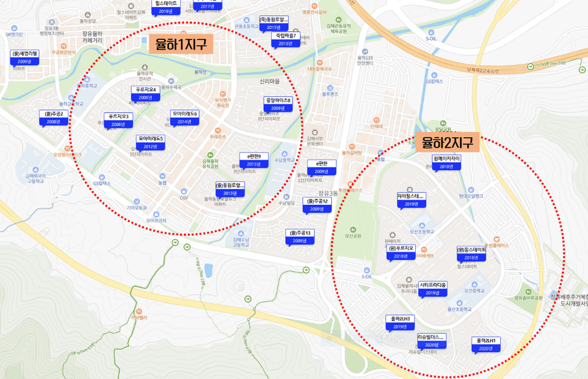Viewport: 588px width, 379px height.
Task: Click the 현대오일뱅크 gas station icon
Action: point(471,190)
